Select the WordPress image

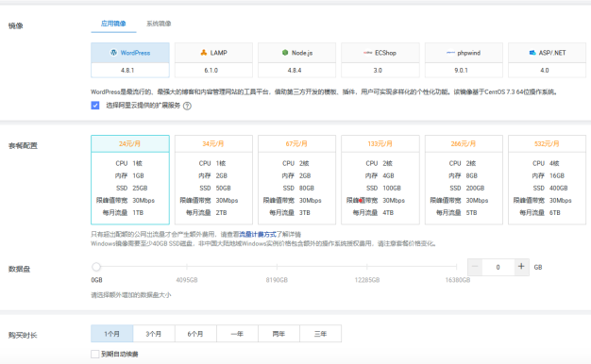[130, 53]
